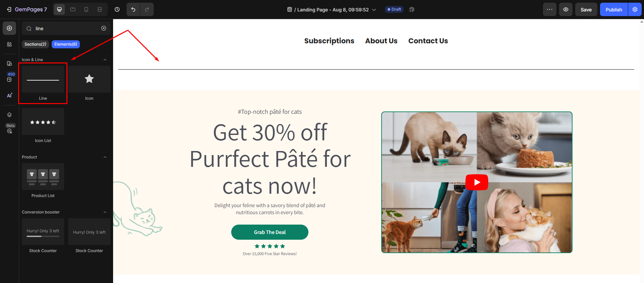Switch to mobile device preview icon

point(86,9)
